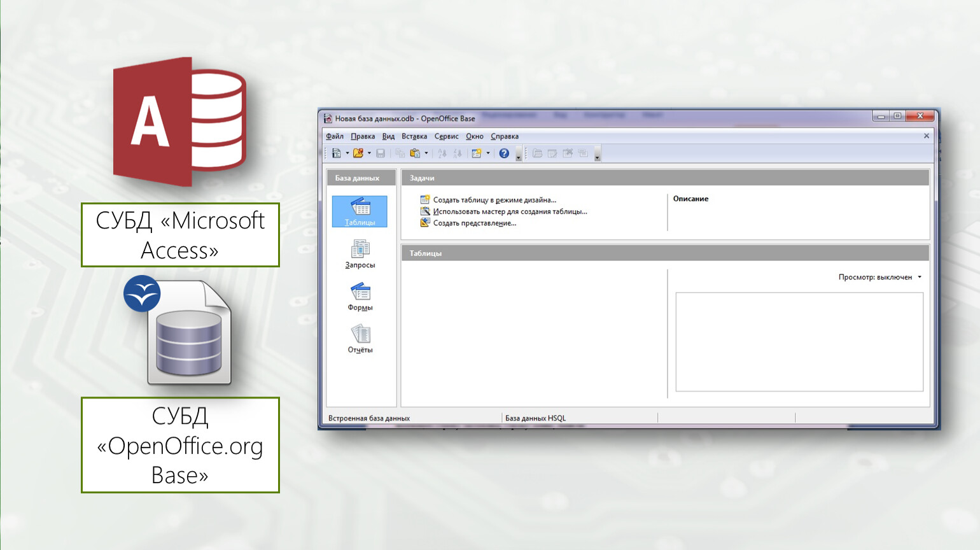980x550 pixels.
Task: Click the Open file folder icon
Action: pyautogui.click(x=358, y=153)
